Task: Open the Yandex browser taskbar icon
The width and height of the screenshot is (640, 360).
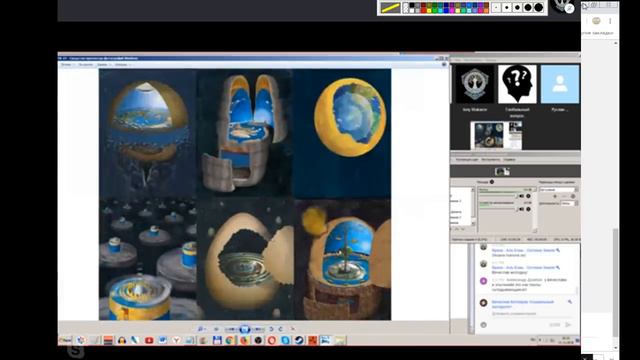Action: point(176,340)
